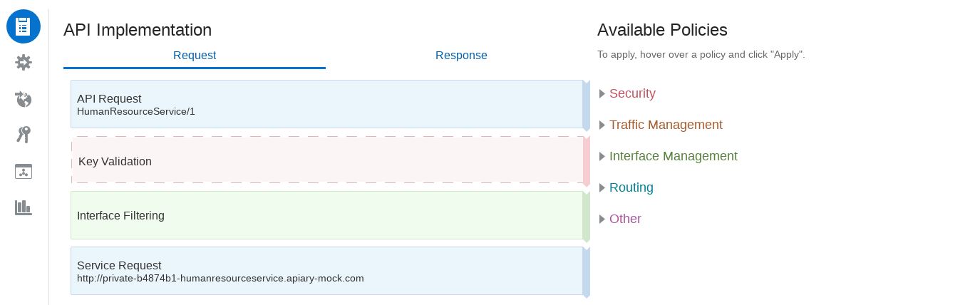Expand the Interface Management category

[x=673, y=156]
